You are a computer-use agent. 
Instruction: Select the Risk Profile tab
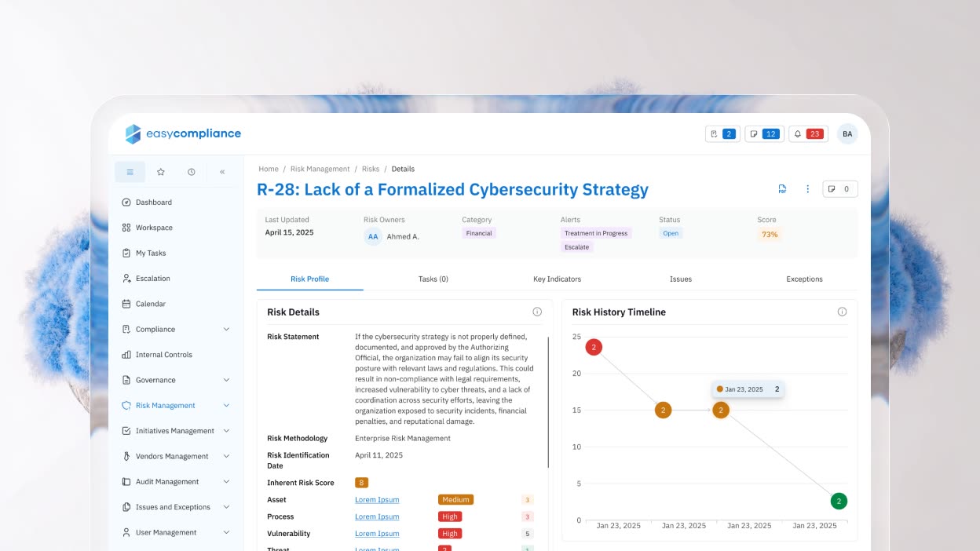(309, 279)
